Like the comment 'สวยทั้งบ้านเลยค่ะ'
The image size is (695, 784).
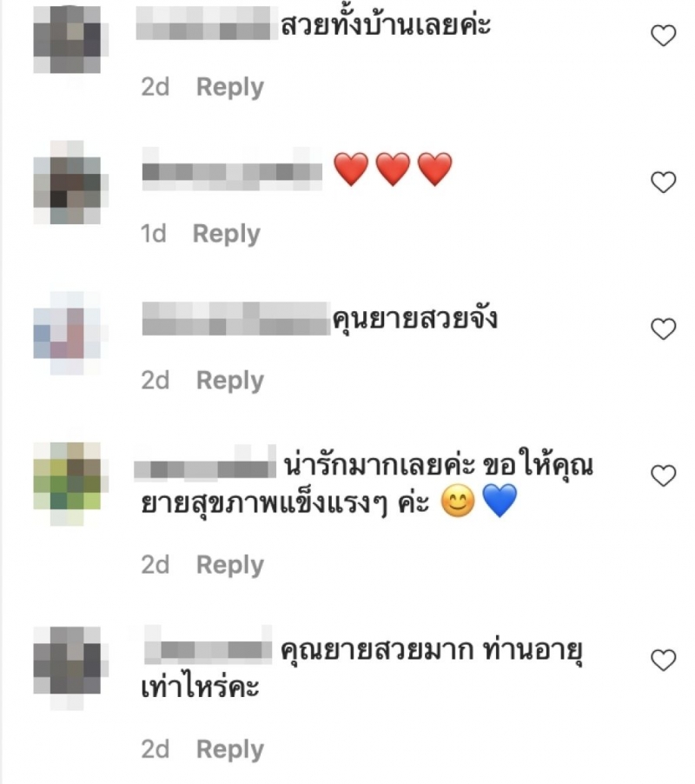coord(663,36)
